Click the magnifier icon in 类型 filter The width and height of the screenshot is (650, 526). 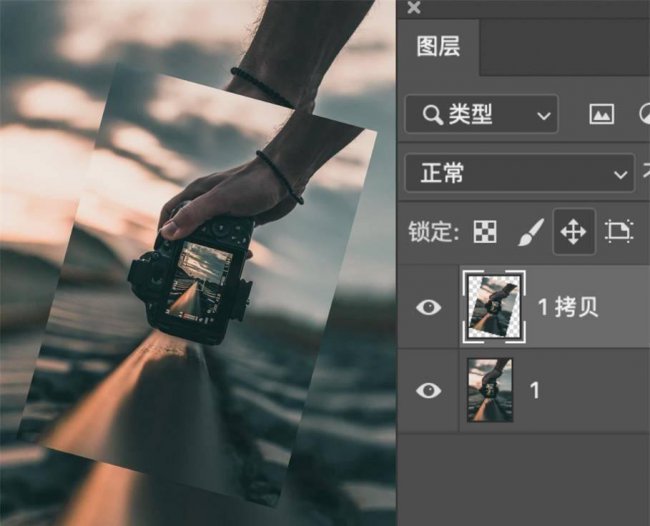pyautogui.click(x=433, y=114)
